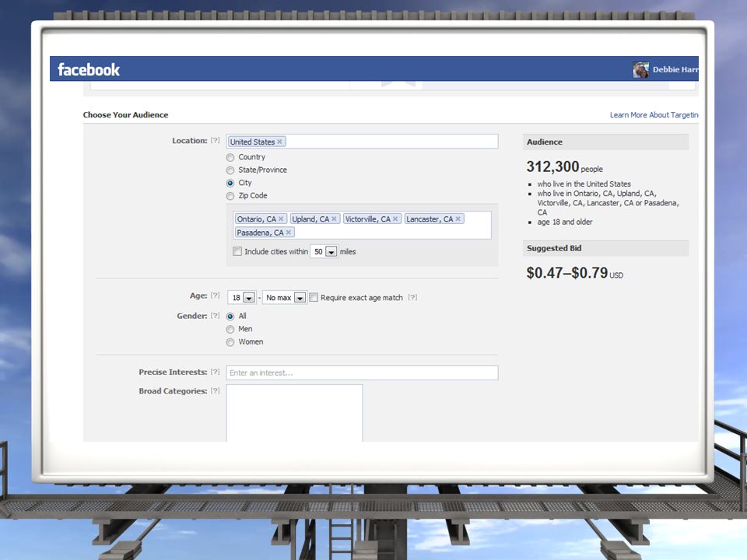This screenshot has width=747, height=560.
Task: Click the Choose Your Audience heading
Action: (x=125, y=115)
